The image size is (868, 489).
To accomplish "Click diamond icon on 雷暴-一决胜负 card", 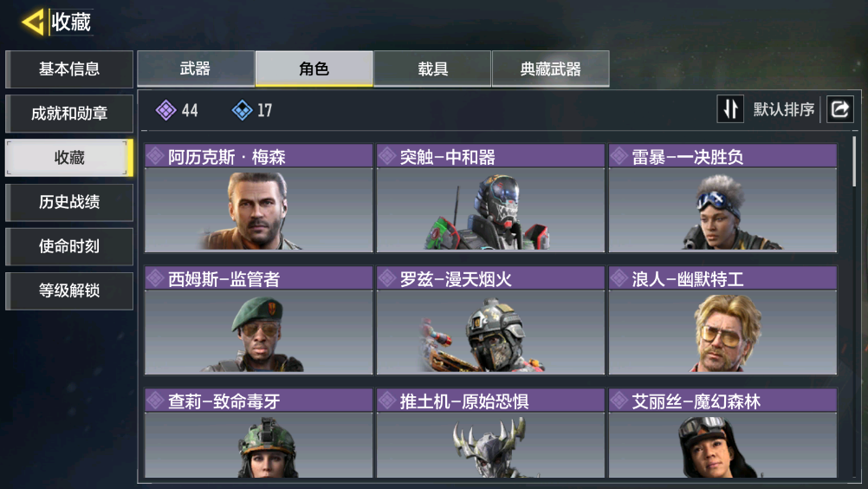I will click(619, 157).
